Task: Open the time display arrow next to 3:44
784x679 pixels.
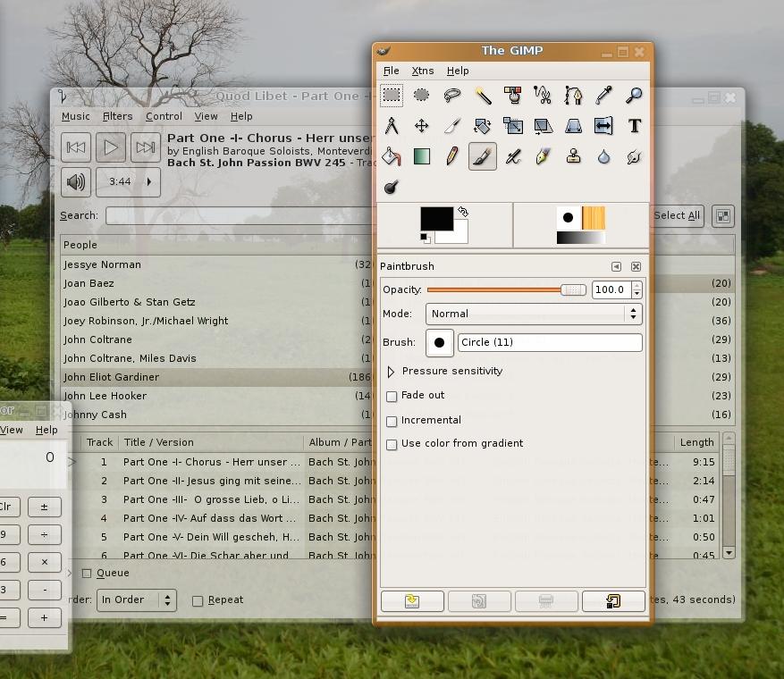Action: 149,182
